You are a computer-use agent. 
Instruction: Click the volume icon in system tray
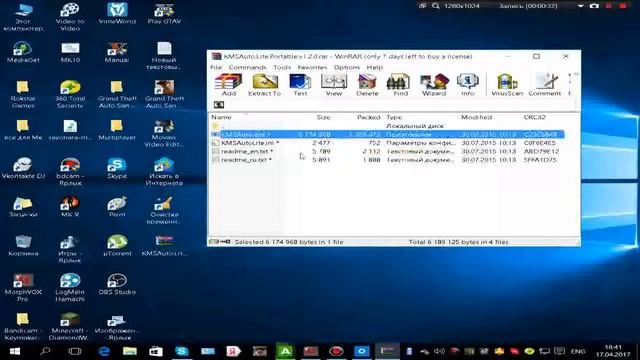click(439, 351)
